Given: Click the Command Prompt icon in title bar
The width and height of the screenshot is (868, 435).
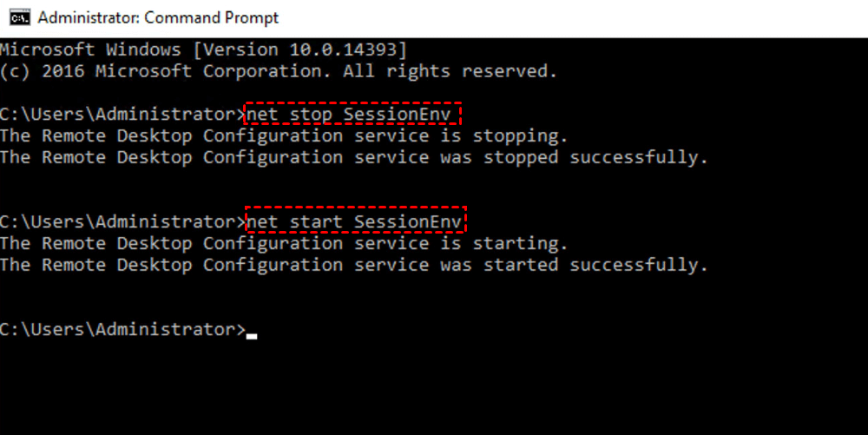Looking at the screenshot, I should [x=17, y=17].
